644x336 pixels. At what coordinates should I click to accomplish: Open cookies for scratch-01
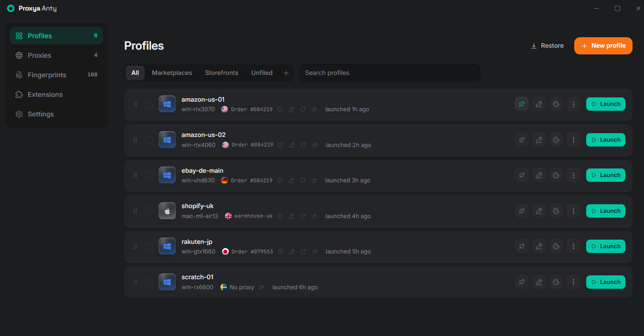(x=556, y=282)
